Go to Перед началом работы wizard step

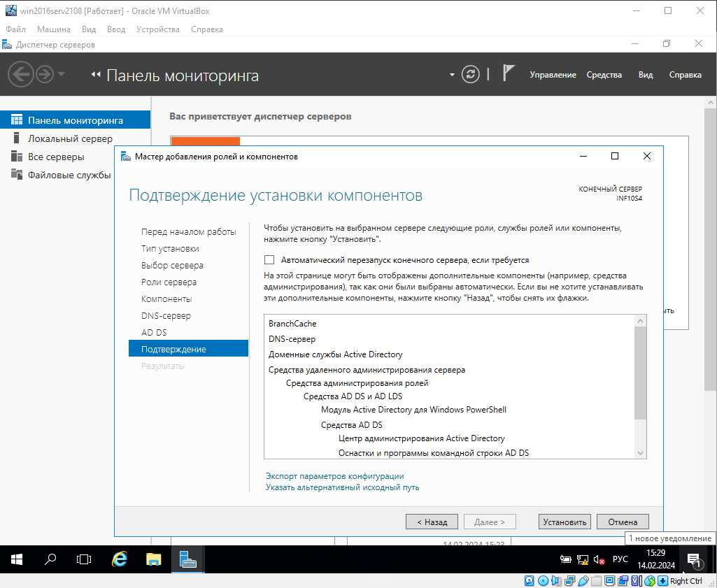click(188, 231)
